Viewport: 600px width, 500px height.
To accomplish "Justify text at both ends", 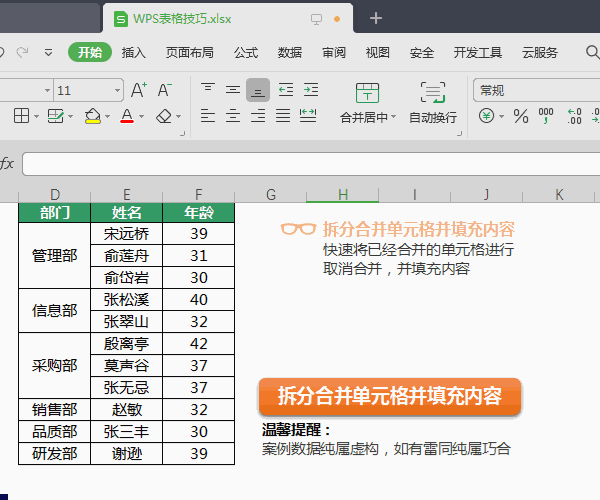I will click(x=283, y=116).
